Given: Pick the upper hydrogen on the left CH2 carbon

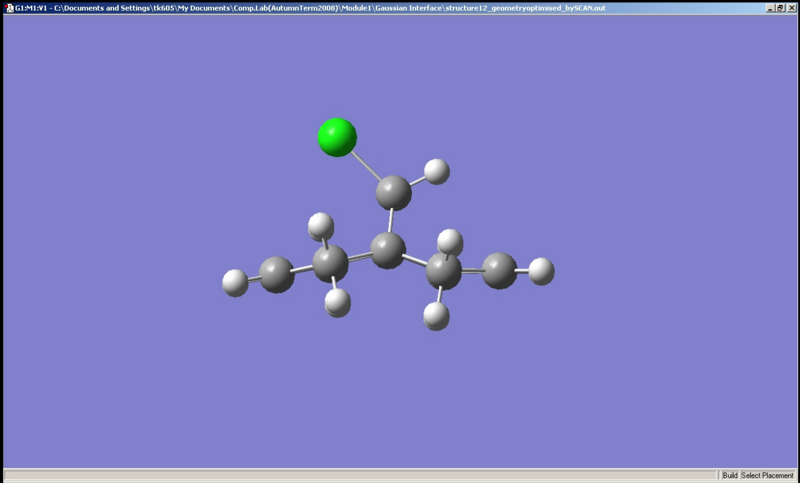Looking at the screenshot, I should pyautogui.click(x=321, y=226).
